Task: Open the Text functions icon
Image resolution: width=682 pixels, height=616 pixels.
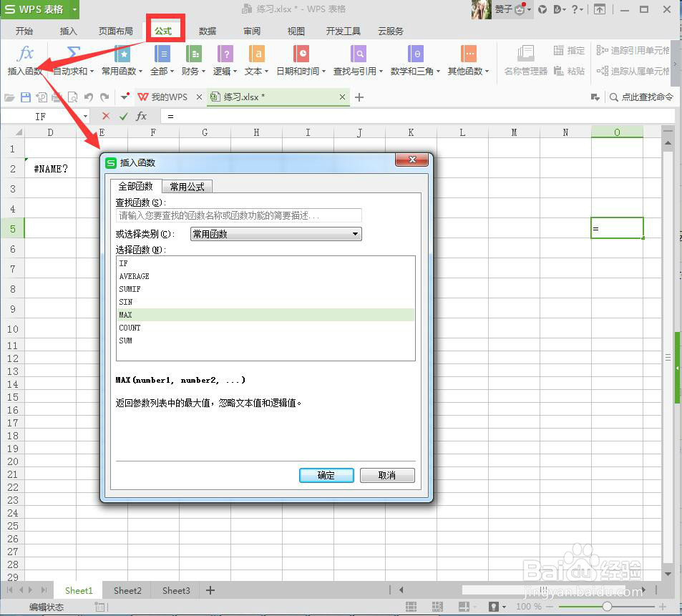Action: (x=257, y=54)
